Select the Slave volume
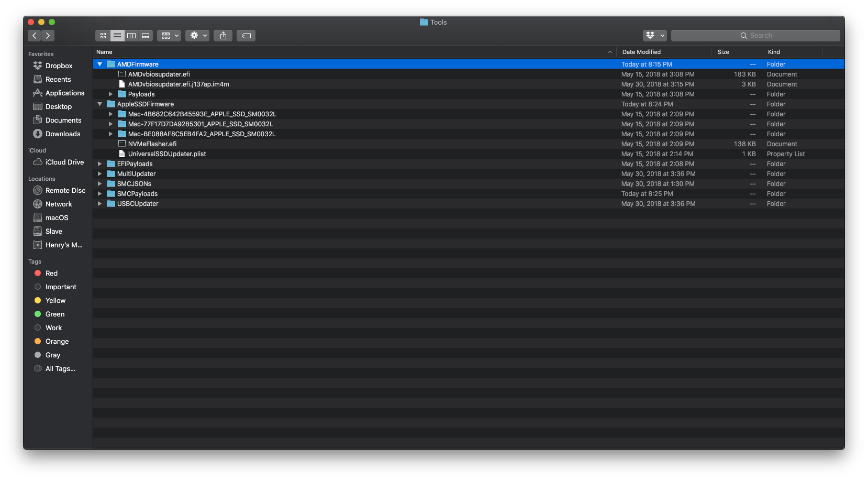This screenshot has height=480, width=868. coord(53,232)
